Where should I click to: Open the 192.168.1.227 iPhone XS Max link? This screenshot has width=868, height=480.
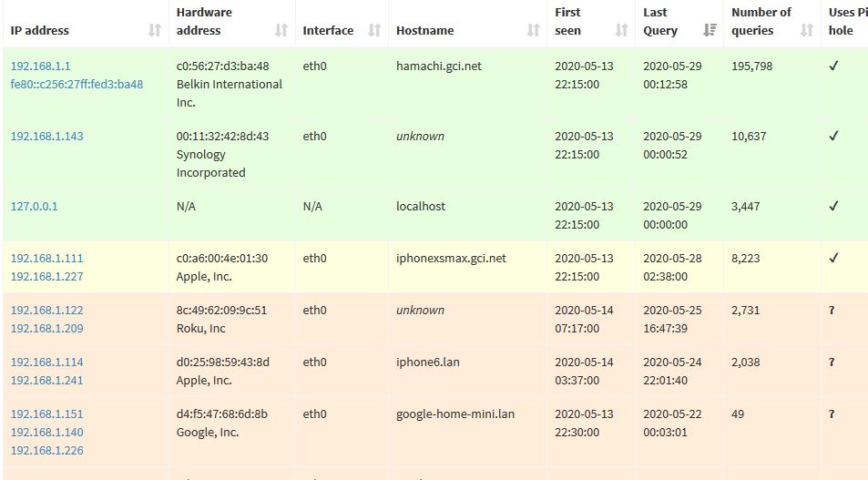click(x=47, y=276)
